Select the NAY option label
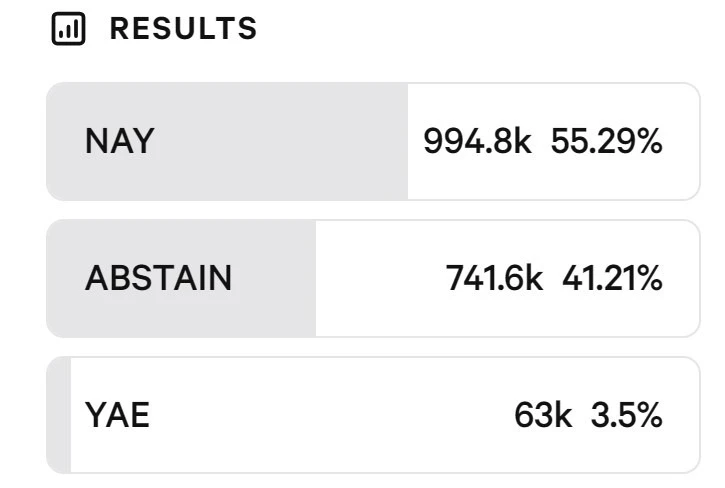This screenshot has height=488, width=725. pyautogui.click(x=119, y=142)
